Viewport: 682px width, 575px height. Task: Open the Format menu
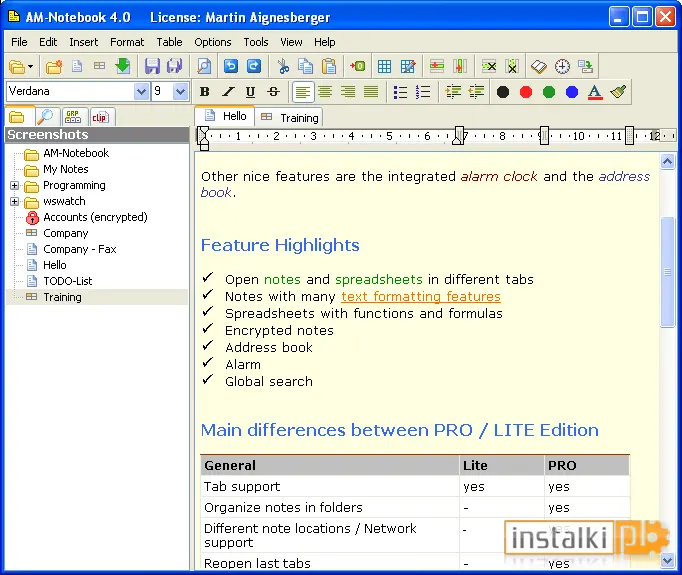(127, 42)
